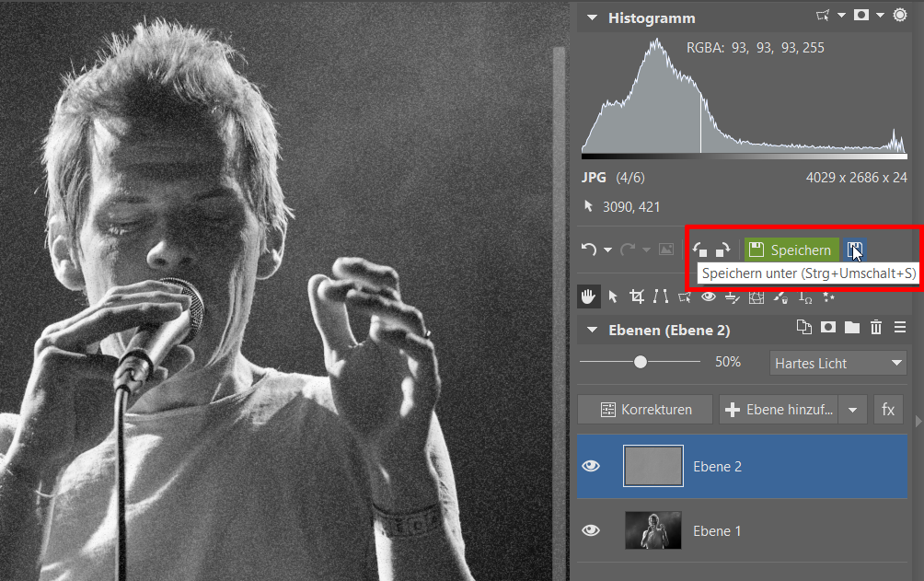The width and height of the screenshot is (924, 581).
Task: Click the duplicate layer icon
Action: tap(803, 327)
